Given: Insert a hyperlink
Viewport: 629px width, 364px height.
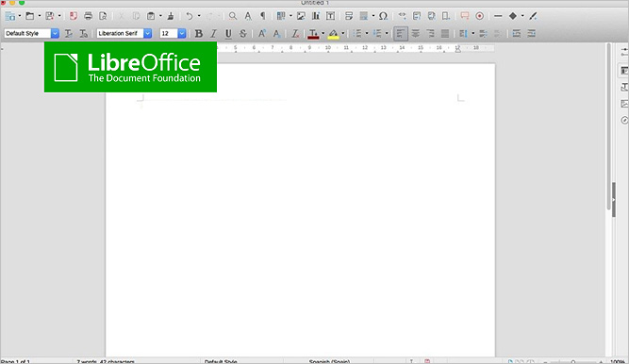Looking at the screenshot, I should 402,16.
